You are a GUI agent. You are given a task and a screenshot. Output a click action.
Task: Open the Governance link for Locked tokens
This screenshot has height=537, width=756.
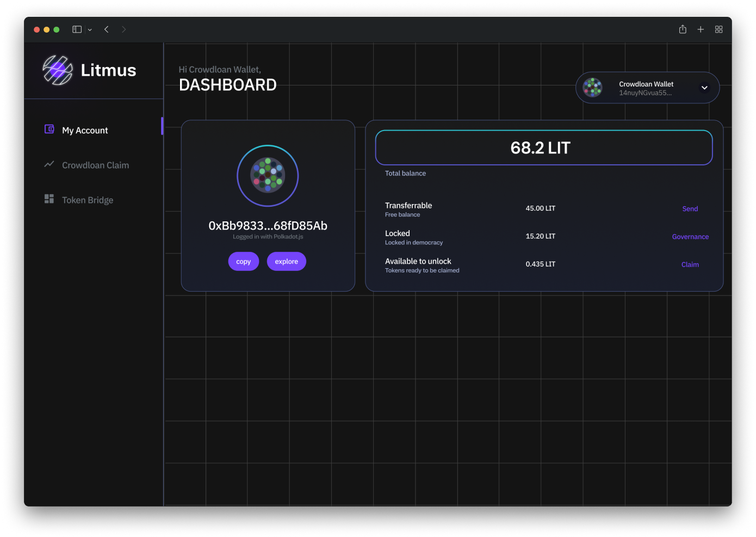[690, 237]
